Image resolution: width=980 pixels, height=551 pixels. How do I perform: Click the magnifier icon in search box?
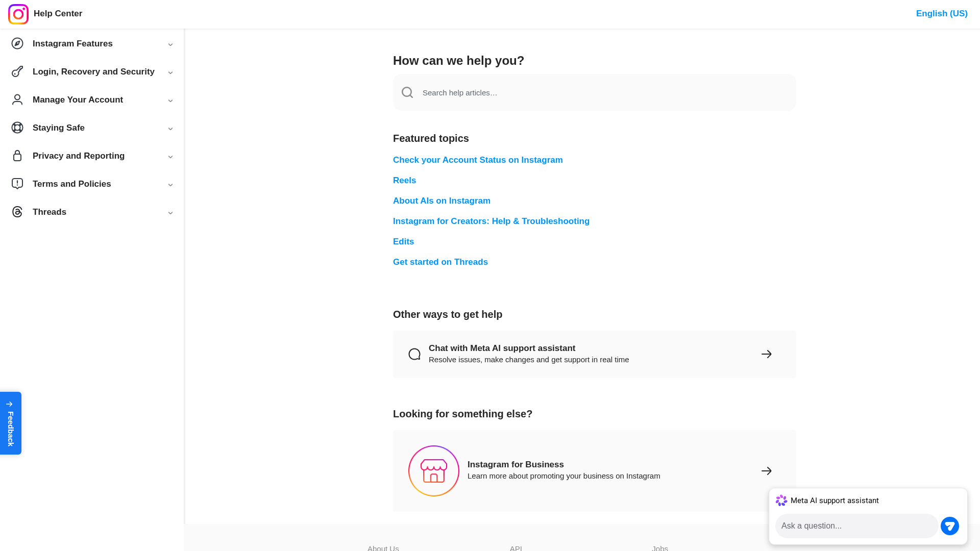[x=407, y=92]
